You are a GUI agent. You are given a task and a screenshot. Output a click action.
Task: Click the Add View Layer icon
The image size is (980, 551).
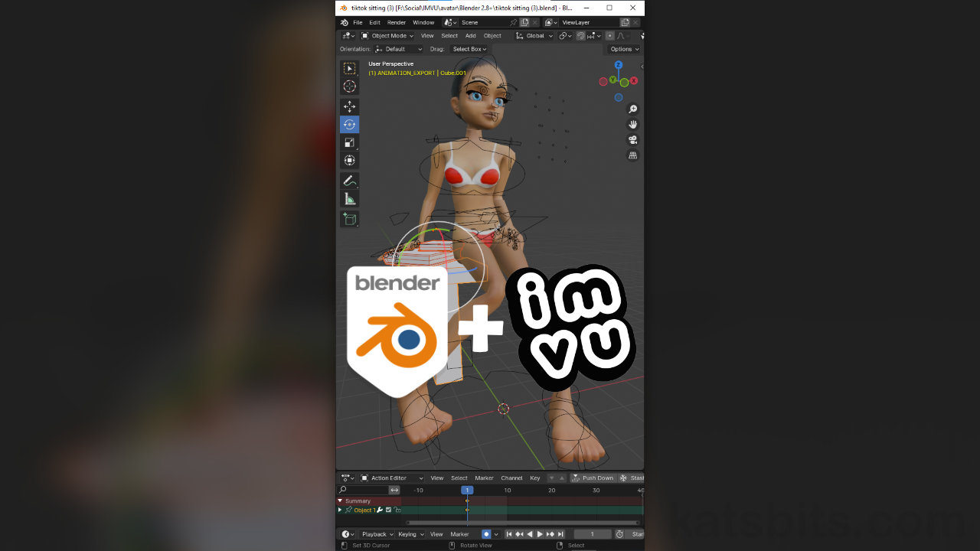tap(625, 22)
